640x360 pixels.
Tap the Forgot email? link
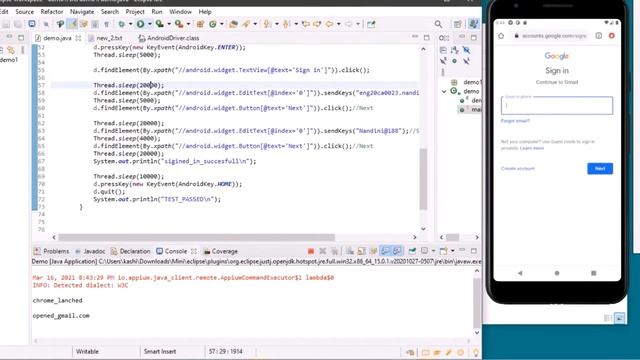pyautogui.click(x=515, y=121)
